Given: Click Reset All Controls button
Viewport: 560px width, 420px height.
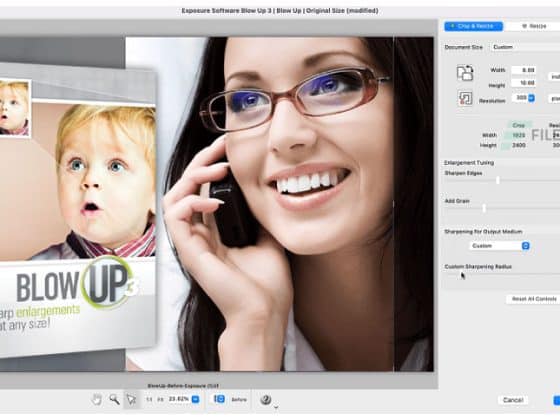Looking at the screenshot, I should (533, 299).
